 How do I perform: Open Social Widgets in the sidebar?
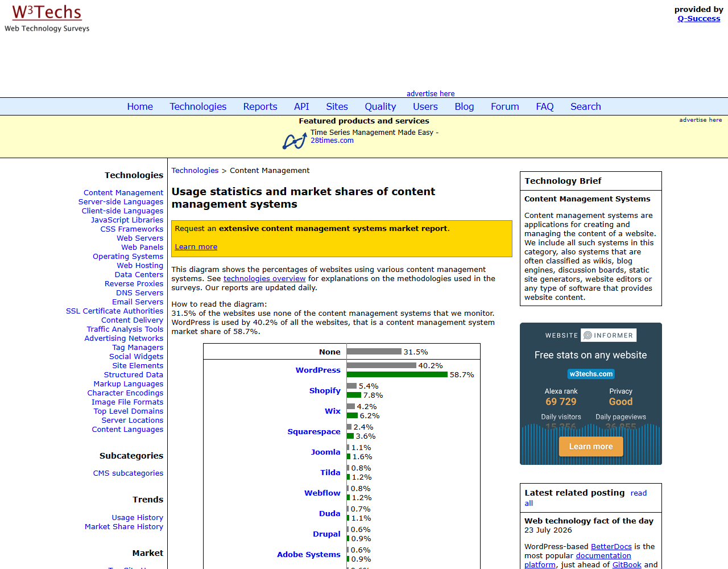click(x=136, y=356)
